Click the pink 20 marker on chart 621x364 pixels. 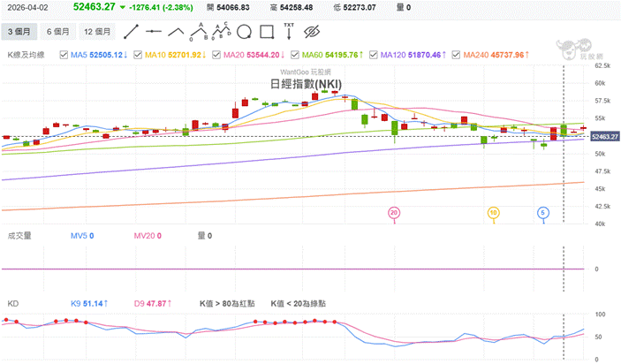coord(394,212)
